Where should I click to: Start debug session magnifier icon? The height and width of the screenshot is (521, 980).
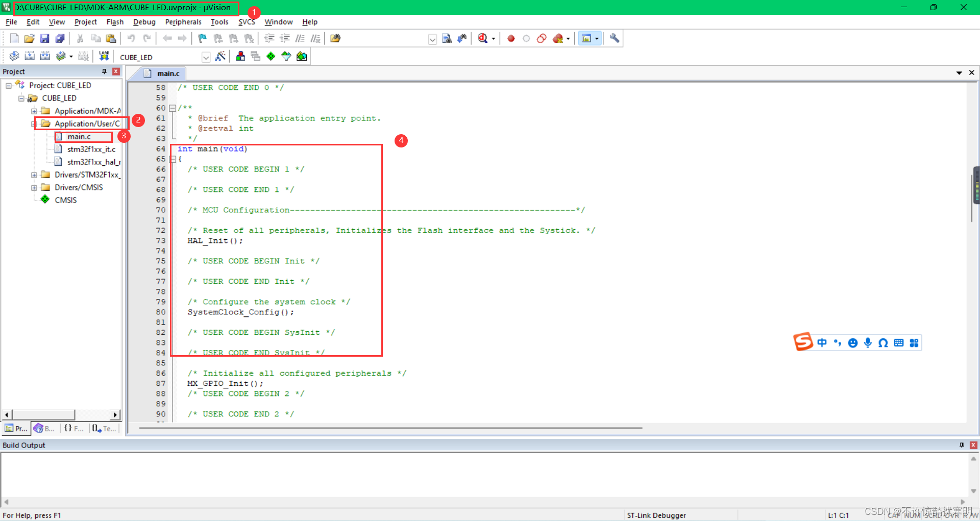483,38
